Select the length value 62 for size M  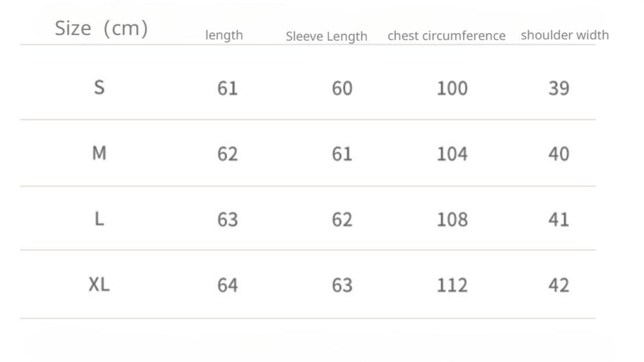[227, 154]
